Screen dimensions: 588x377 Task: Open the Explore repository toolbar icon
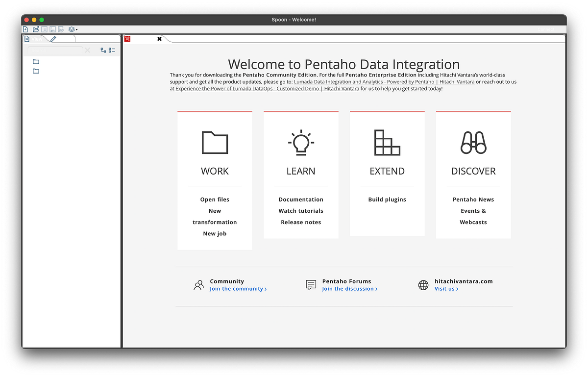44,29
